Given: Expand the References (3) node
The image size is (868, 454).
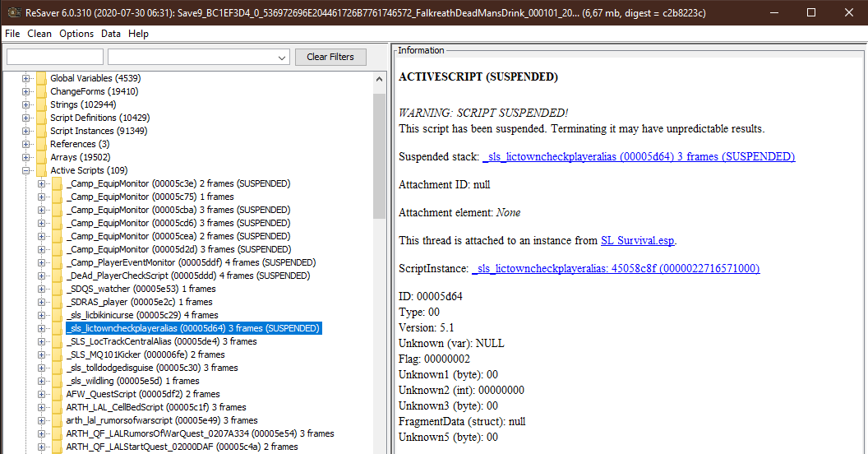Looking at the screenshot, I should pyautogui.click(x=26, y=145).
